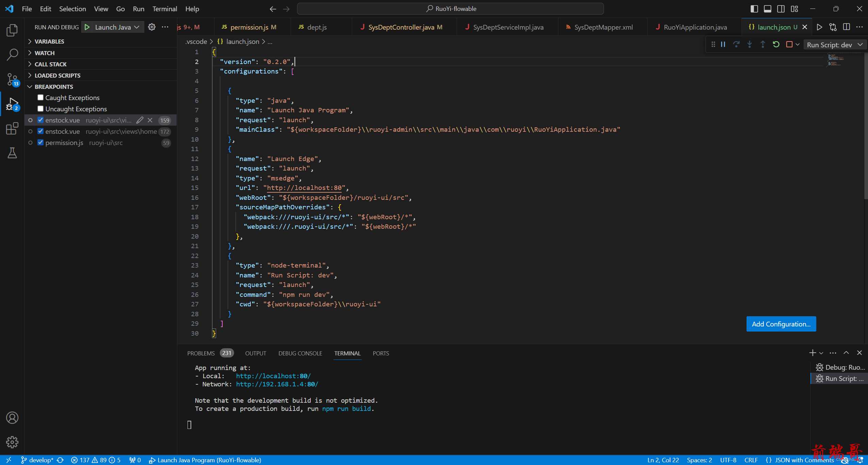Click the Add Configuration... button
The image size is (868, 465).
pyautogui.click(x=781, y=324)
